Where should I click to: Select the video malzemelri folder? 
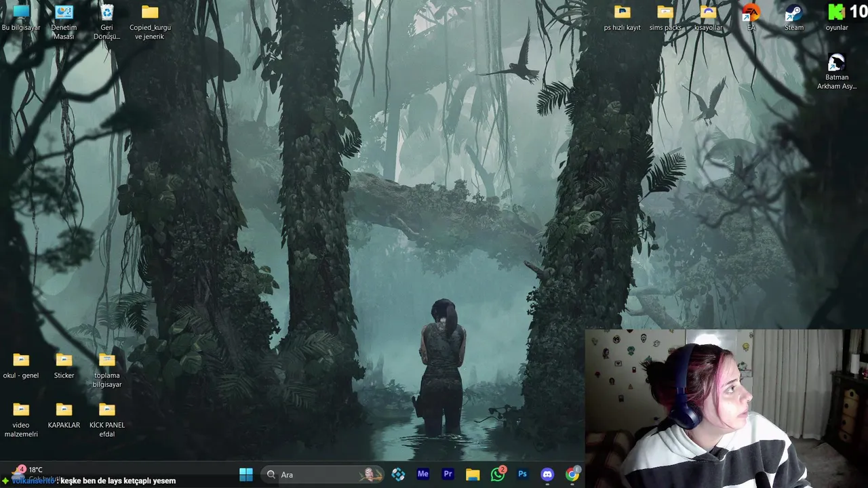coord(21,420)
